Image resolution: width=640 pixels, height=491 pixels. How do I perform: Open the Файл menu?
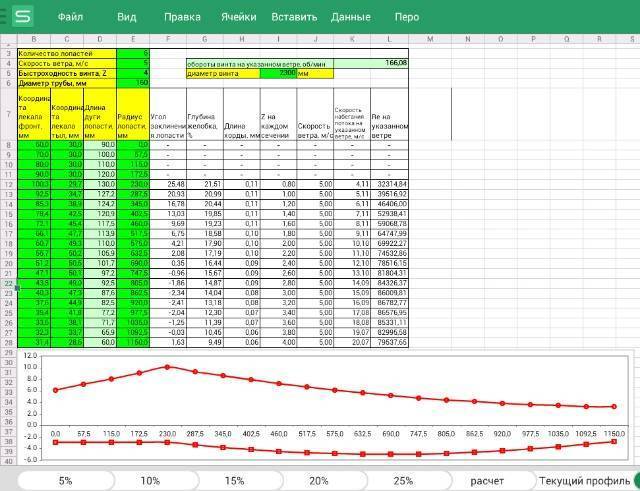pos(70,17)
